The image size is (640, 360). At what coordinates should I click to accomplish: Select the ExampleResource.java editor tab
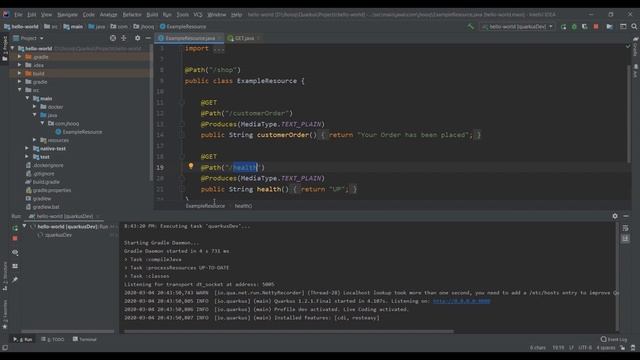190,38
